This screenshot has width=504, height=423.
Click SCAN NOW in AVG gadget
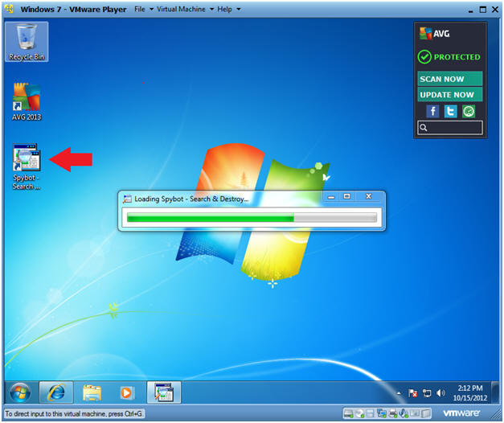(x=449, y=79)
